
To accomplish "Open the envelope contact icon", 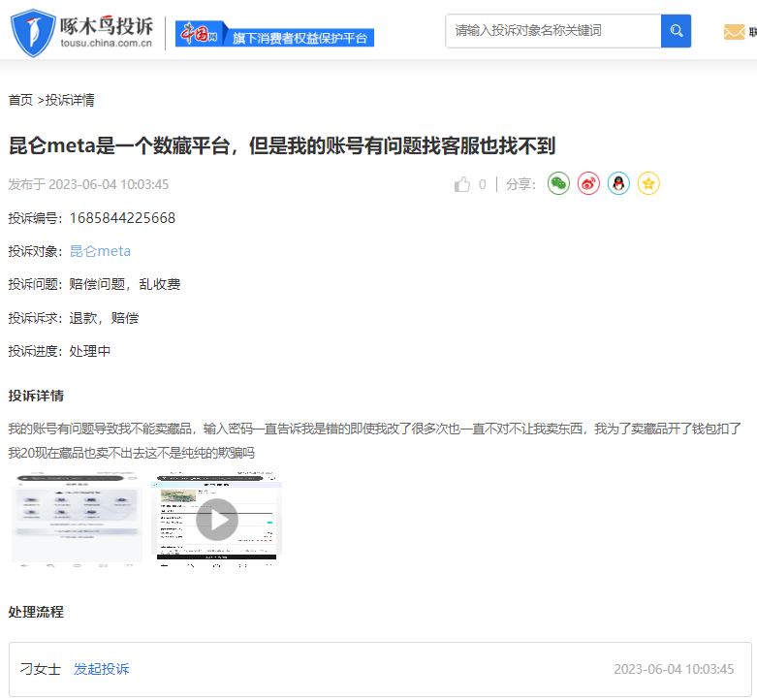I will click(735, 32).
